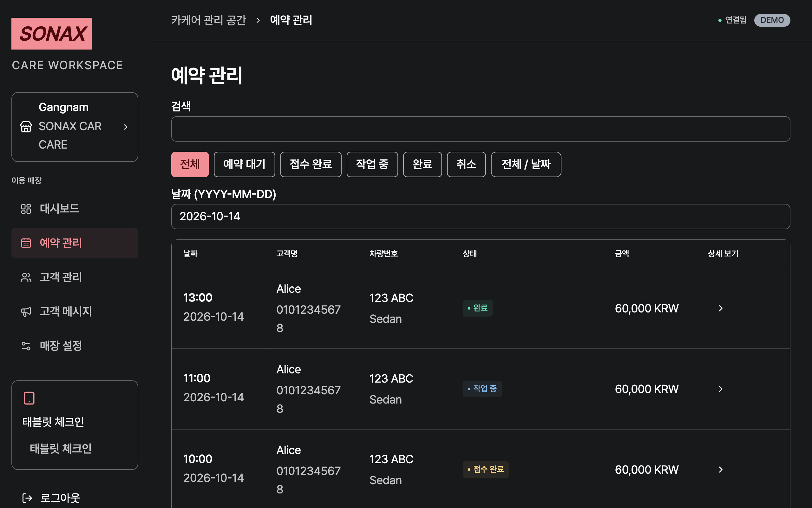This screenshot has height=508, width=812.
Task: Click the people icon for 고객 관리
Action: click(26, 277)
